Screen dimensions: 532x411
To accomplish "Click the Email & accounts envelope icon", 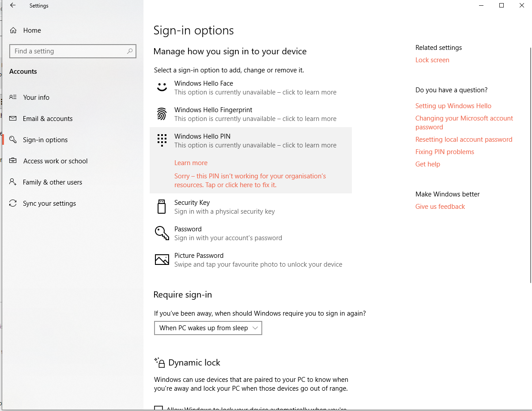I will [x=14, y=118].
